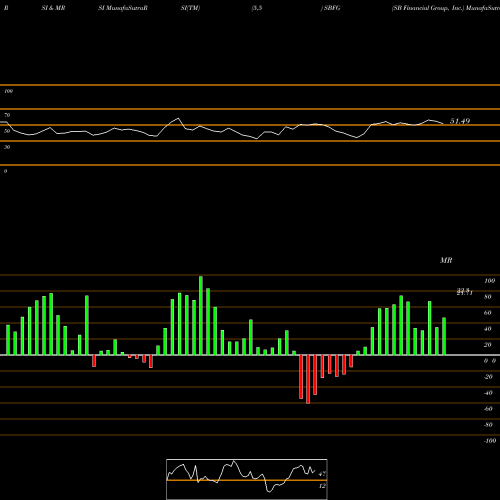500x500 pixels.
Task: Click the 47 value in the mini chart
Action: (x=322, y=474)
